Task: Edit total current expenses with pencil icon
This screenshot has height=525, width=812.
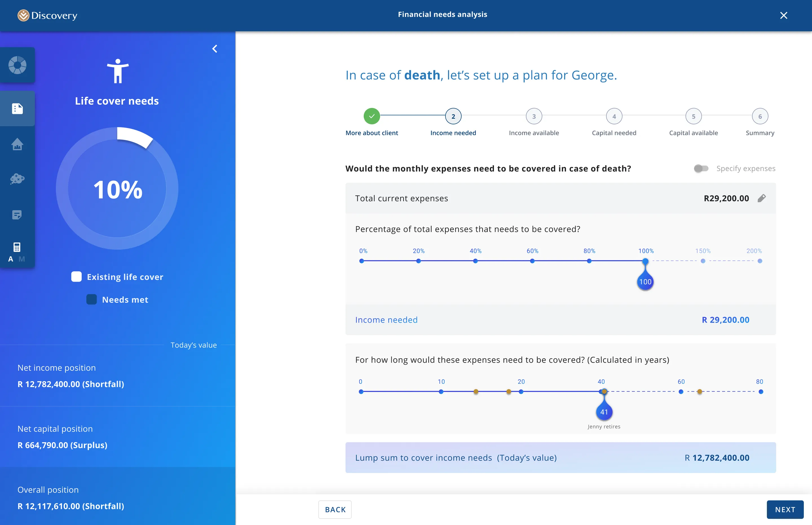Action: (762, 198)
